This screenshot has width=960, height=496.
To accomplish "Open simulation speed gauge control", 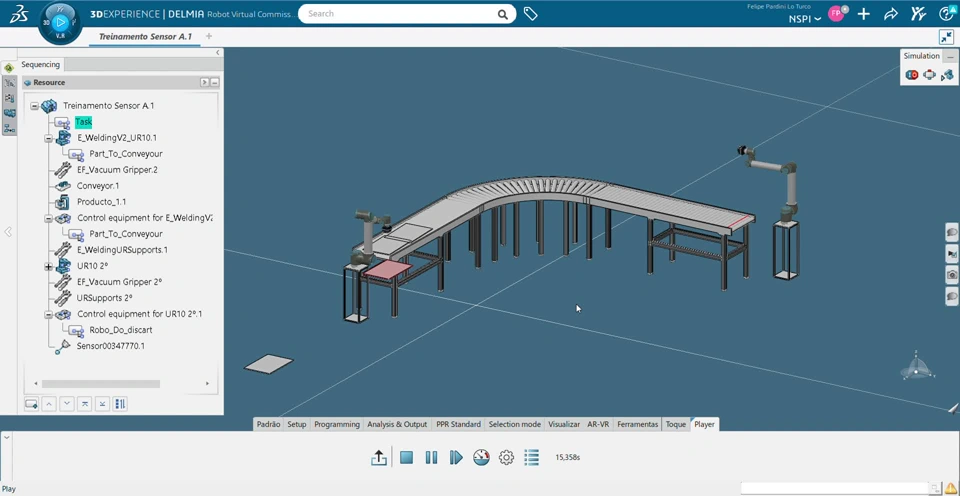I will (481, 457).
